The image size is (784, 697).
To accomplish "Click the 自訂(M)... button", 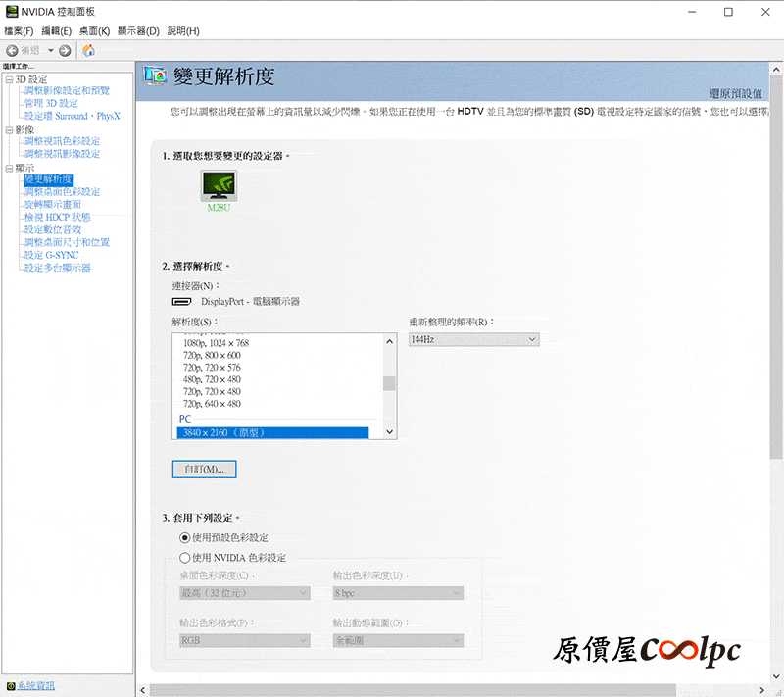I will pos(204,469).
